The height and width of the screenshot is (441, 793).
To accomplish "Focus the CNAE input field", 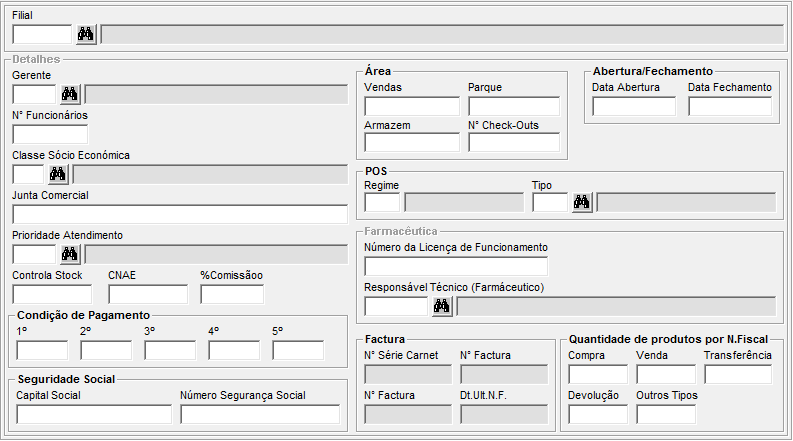I will (x=148, y=294).
